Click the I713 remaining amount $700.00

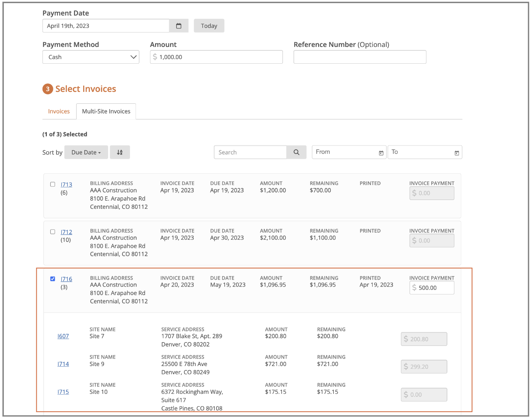320,190
